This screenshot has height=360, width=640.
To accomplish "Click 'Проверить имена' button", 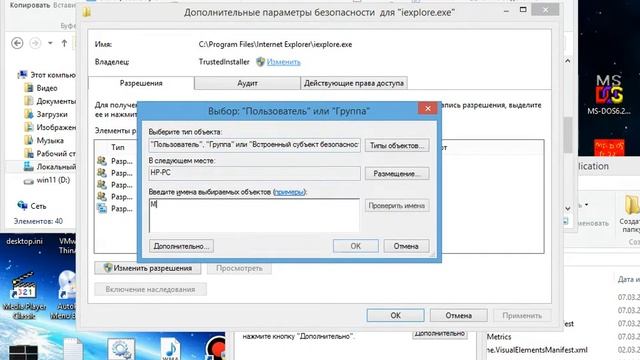I will (397, 205).
